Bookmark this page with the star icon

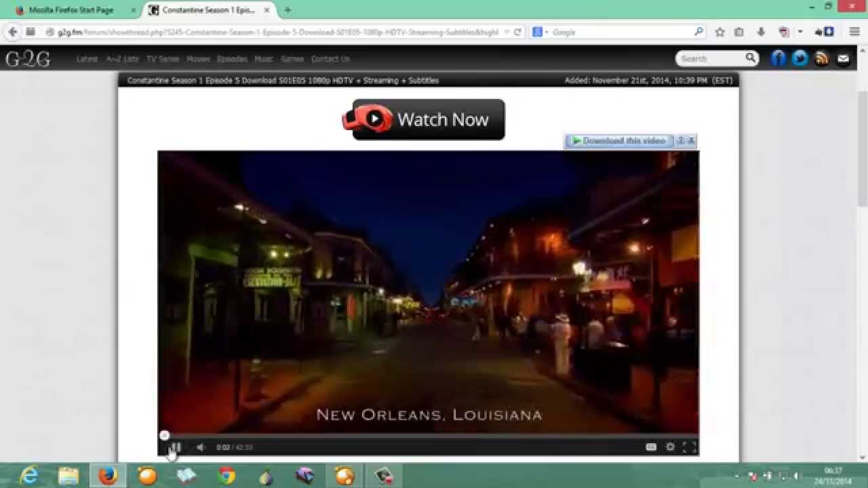pyautogui.click(x=720, y=32)
